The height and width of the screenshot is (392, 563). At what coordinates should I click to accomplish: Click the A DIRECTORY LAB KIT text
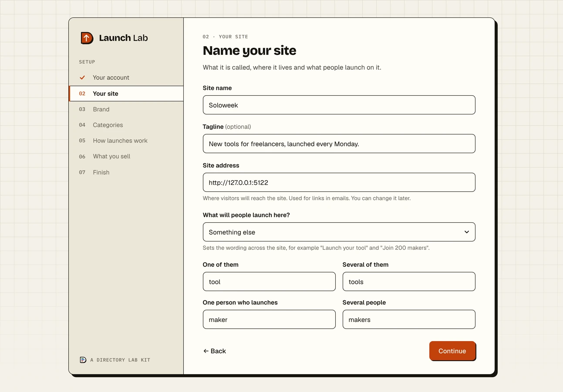pyautogui.click(x=120, y=360)
